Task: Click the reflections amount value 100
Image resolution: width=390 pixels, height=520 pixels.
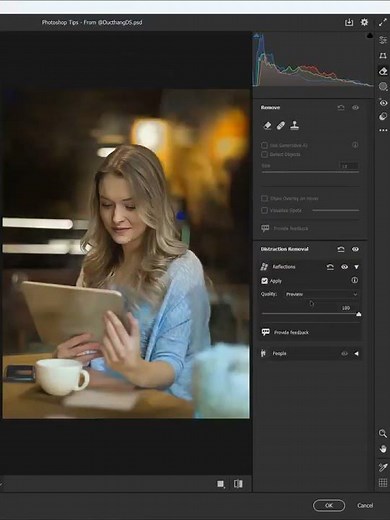Action: click(346, 308)
